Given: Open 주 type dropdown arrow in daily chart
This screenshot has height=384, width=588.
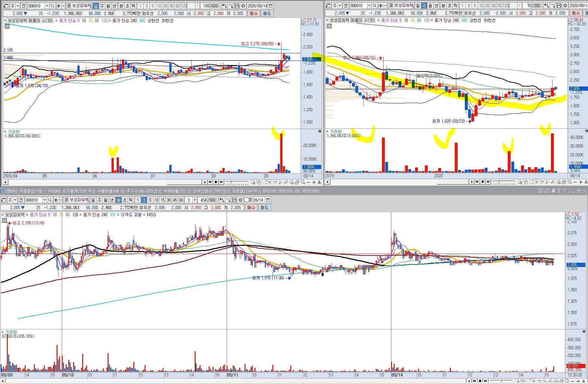Looking at the screenshot, I should (18, 6).
